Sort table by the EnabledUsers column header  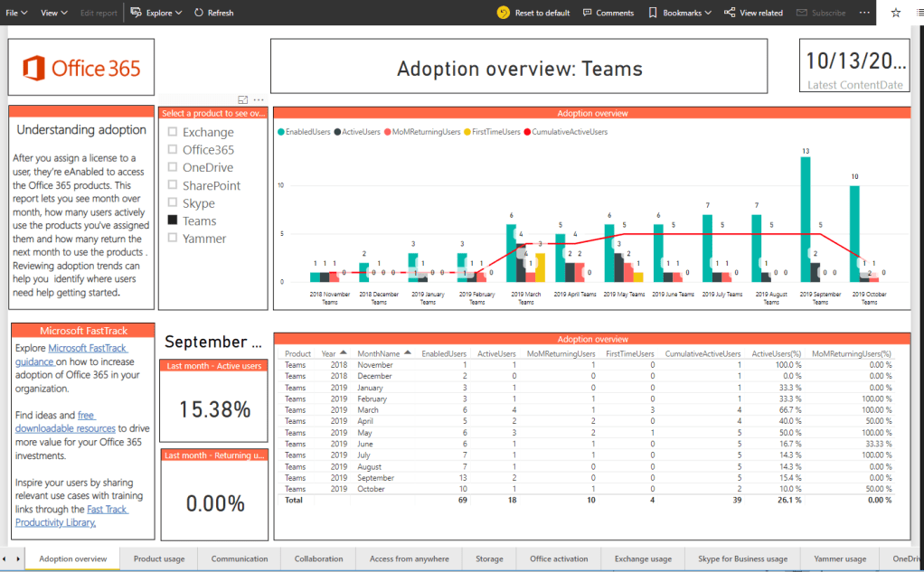point(444,353)
